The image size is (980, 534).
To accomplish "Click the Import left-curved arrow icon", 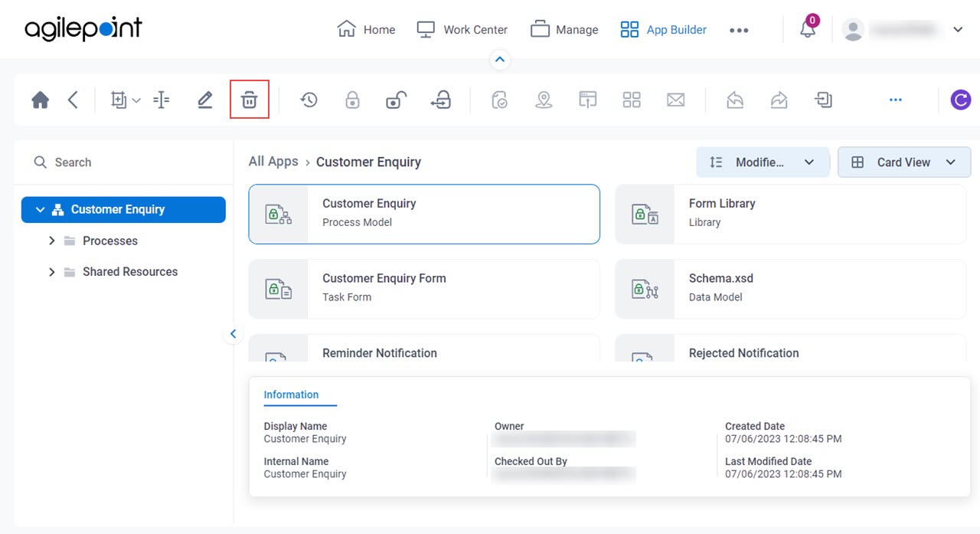I will pos(735,100).
